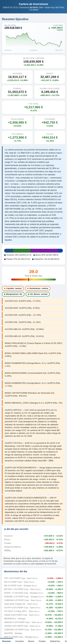The image size is (67, 644).
Task: Open the Global Exc. tab
Action: coord(55,641)
